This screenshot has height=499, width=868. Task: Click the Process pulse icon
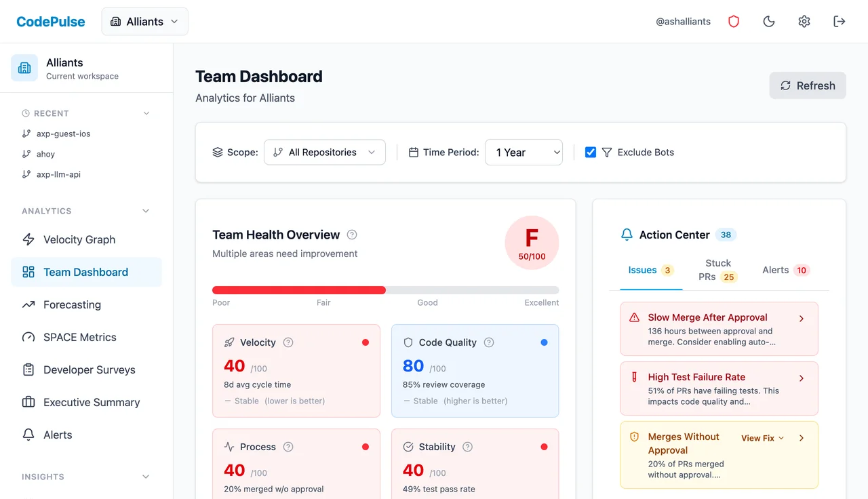(229, 447)
